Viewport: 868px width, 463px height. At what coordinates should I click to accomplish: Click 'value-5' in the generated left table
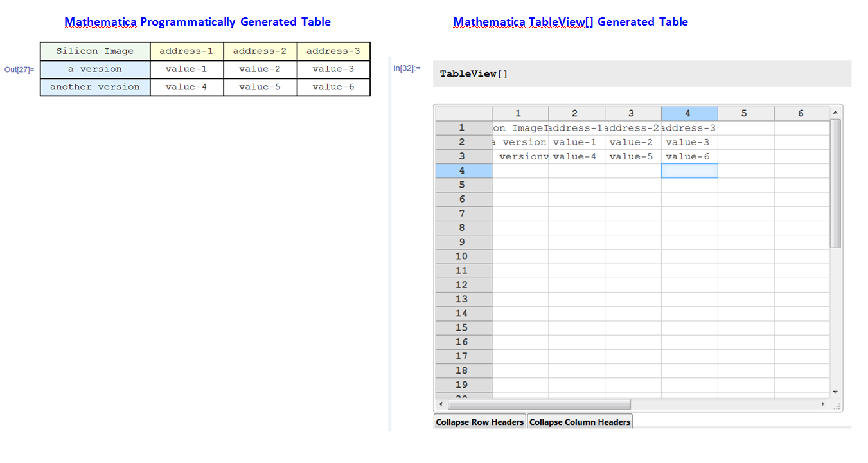coord(260,87)
